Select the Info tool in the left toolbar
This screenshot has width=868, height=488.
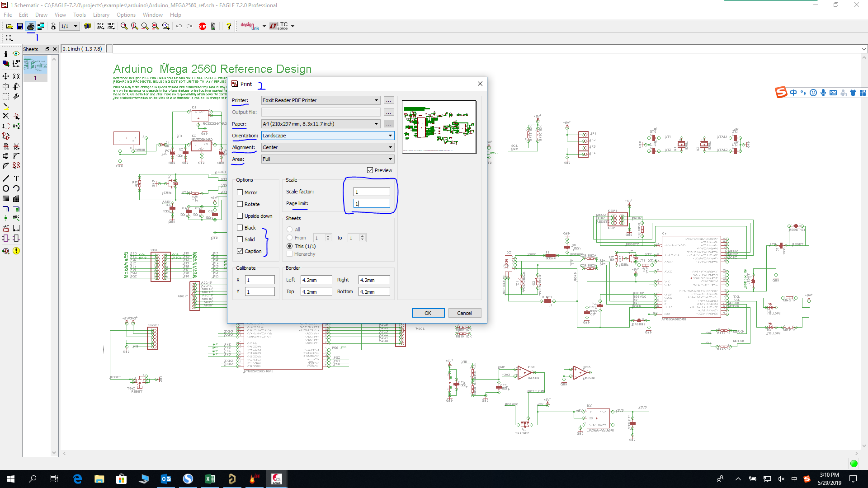(x=6, y=54)
